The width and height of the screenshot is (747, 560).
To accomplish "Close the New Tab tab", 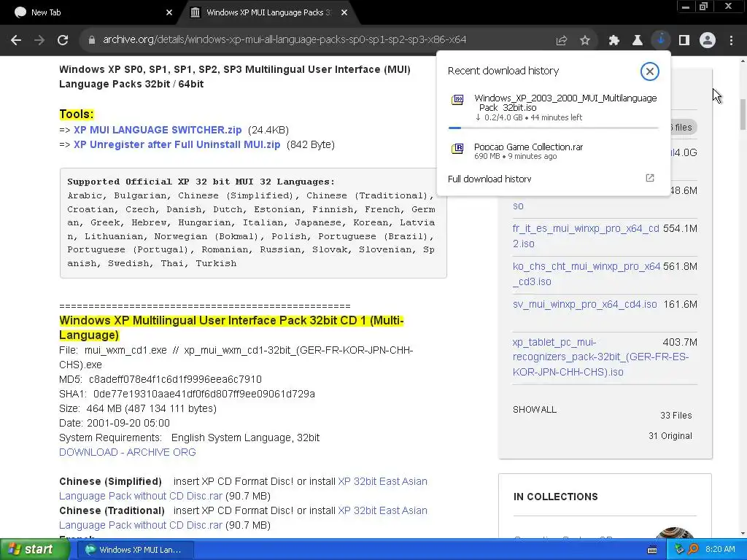I will (x=169, y=12).
